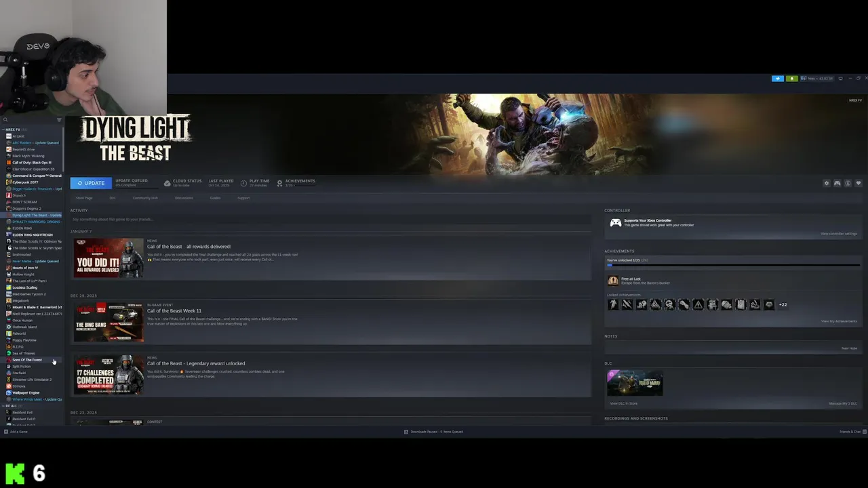
Task: Select R.E.P.O. in library
Action: coord(18,346)
